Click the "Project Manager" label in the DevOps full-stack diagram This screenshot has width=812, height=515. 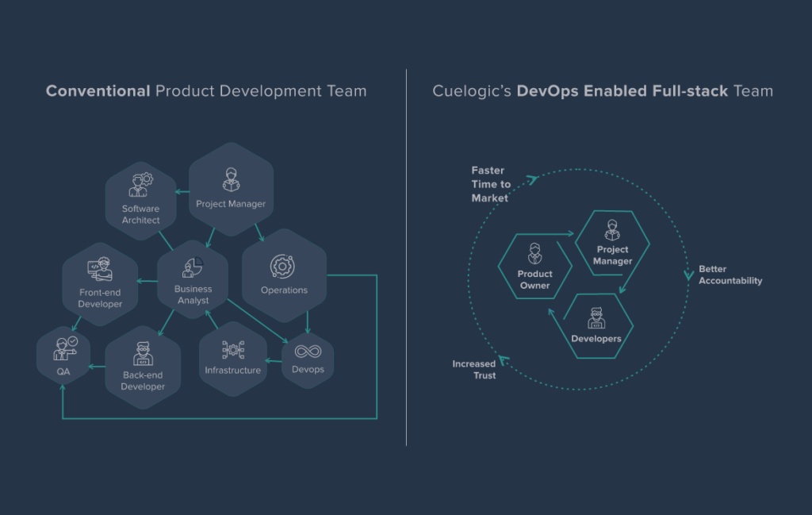click(x=613, y=256)
